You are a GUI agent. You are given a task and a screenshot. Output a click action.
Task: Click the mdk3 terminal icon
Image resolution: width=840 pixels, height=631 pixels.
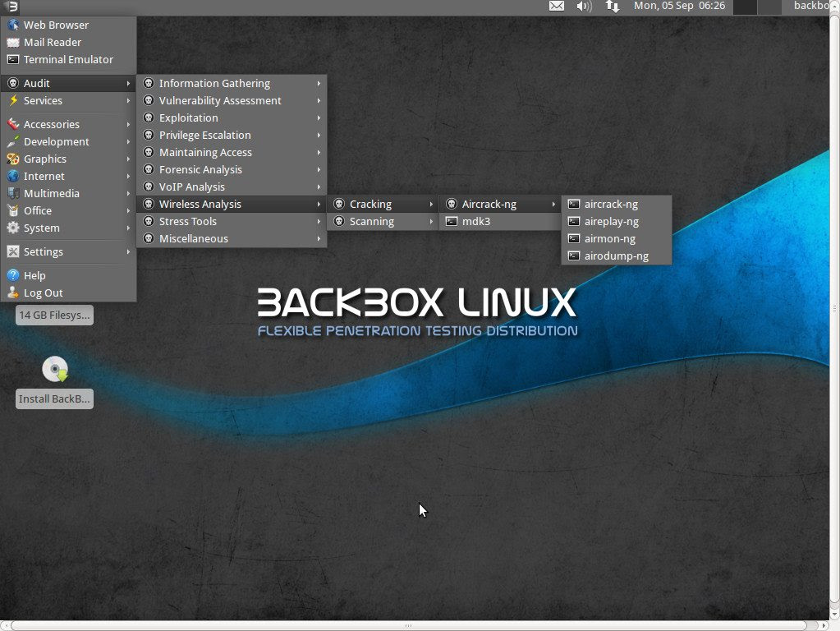(x=452, y=221)
